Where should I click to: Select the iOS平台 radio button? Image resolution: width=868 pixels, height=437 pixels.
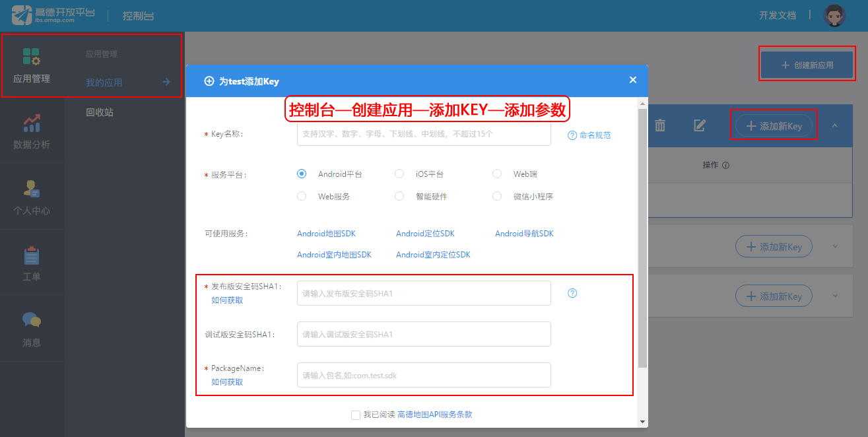[x=399, y=174]
